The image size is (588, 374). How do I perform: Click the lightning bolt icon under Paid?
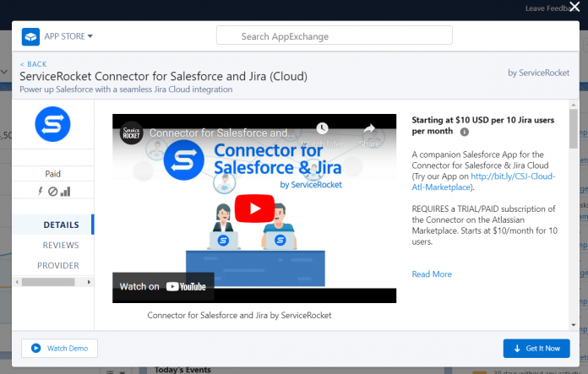point(40,192)
